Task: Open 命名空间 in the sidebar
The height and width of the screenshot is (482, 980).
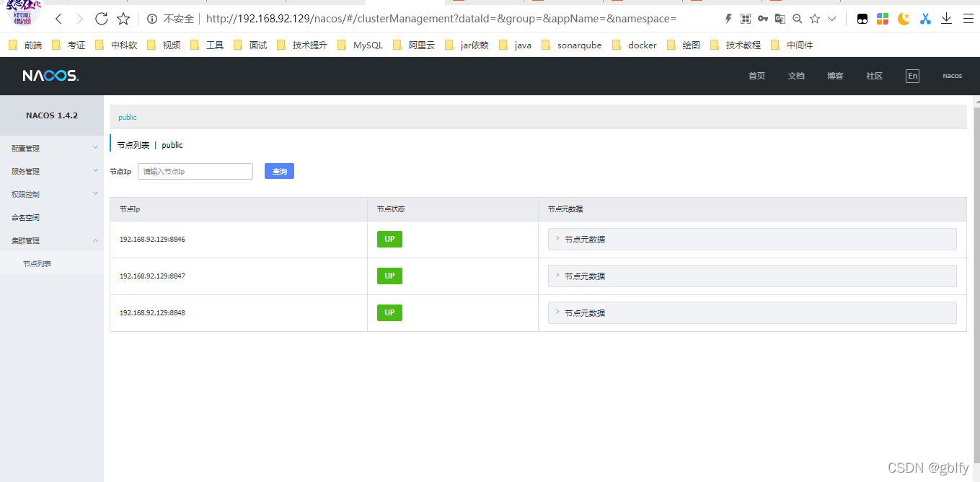Action: point(52,217)
